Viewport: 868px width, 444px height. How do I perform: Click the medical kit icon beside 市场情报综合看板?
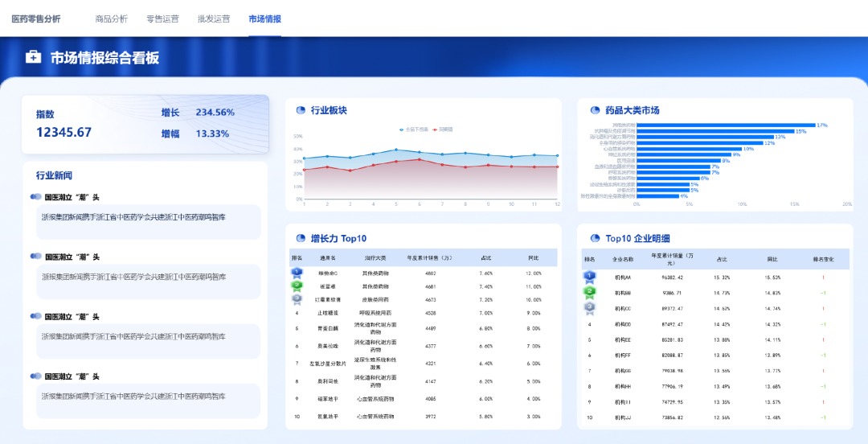tap(33, 57)
